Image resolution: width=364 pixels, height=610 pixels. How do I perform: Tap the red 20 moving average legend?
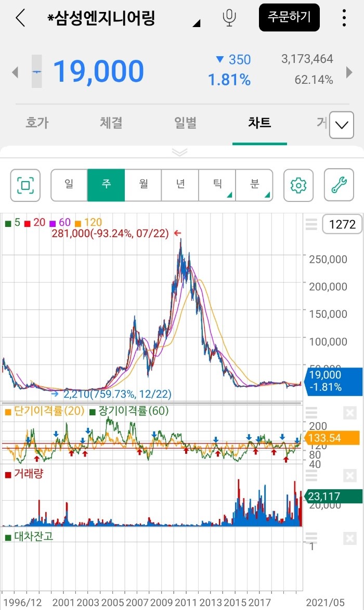[35, 223]
